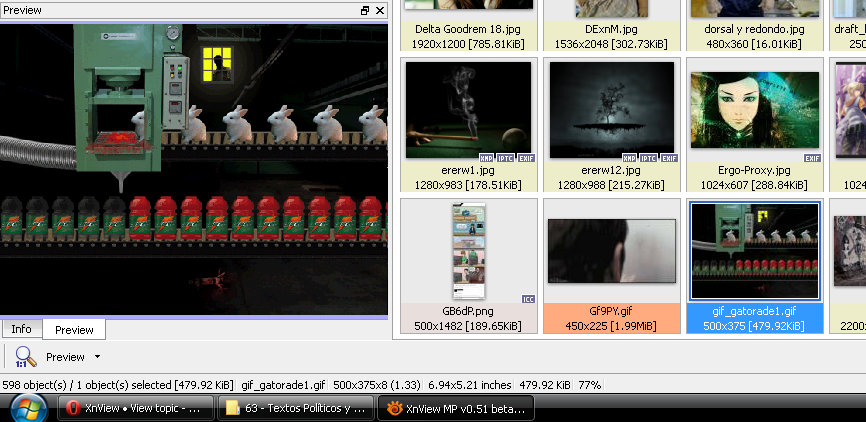Click the 77% zoom value in status bar

[x=590, y=385]
